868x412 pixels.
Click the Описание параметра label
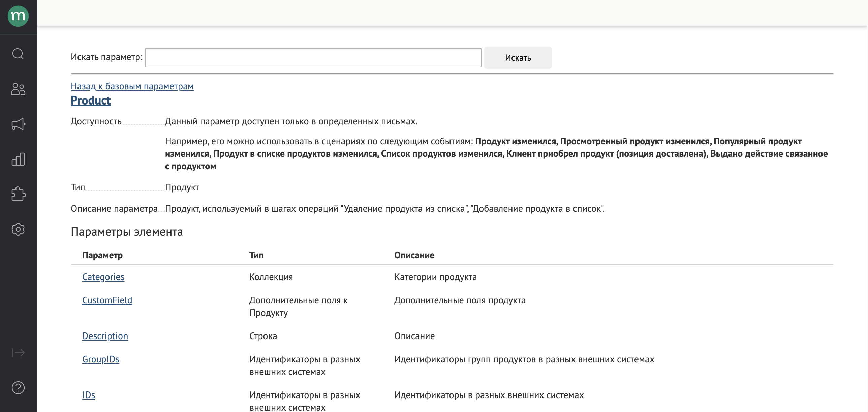coord(114,209)
